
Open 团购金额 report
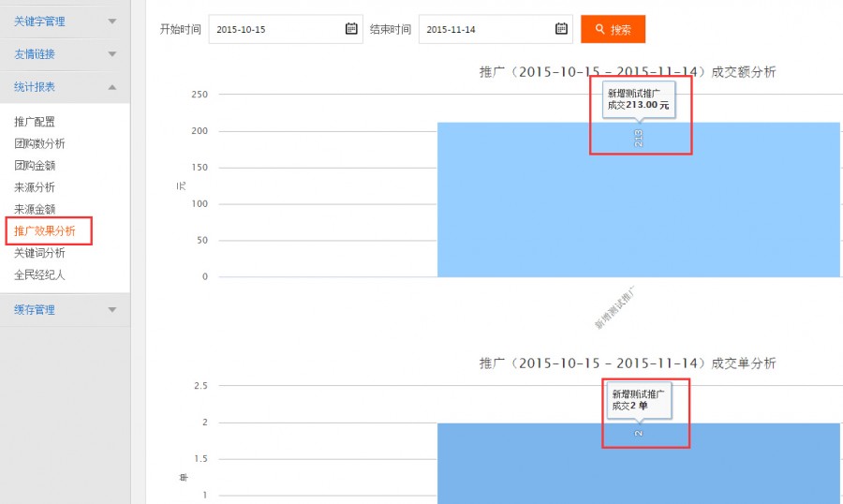(x=35, y=166)
